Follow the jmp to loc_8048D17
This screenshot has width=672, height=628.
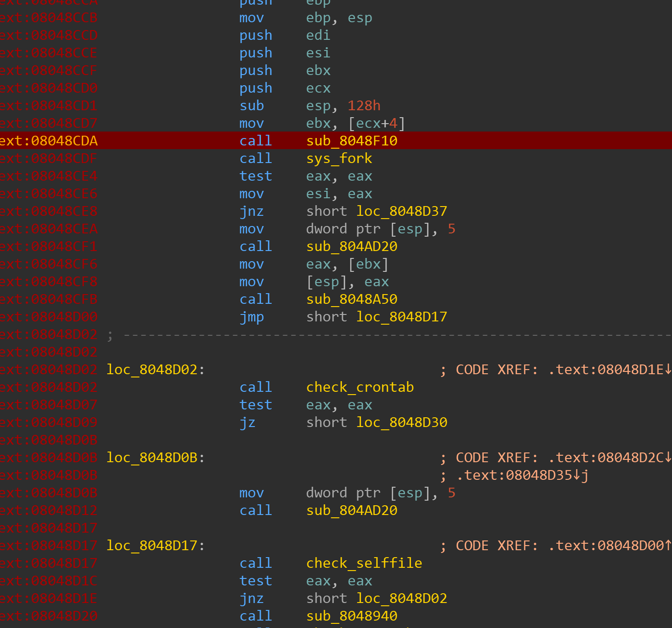(x=402, y=317)
